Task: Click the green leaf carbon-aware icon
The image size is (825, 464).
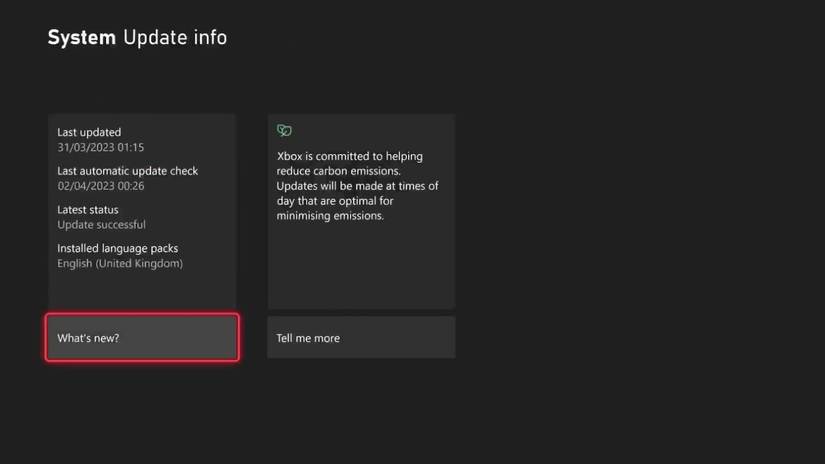Action: tap(284, 131)
